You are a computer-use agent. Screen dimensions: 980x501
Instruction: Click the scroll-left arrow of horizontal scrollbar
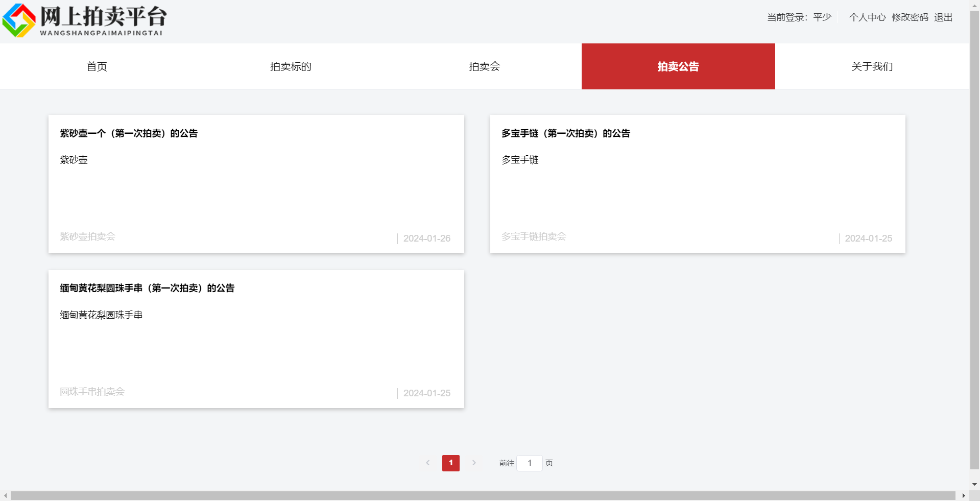[5, 496]
